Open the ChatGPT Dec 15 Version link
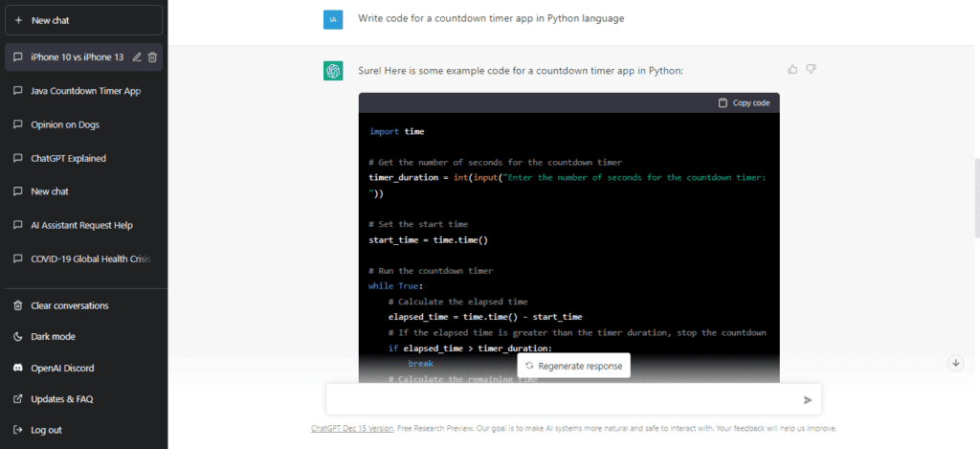The height and width of the screenshot is (449, 980). point(352,429)
